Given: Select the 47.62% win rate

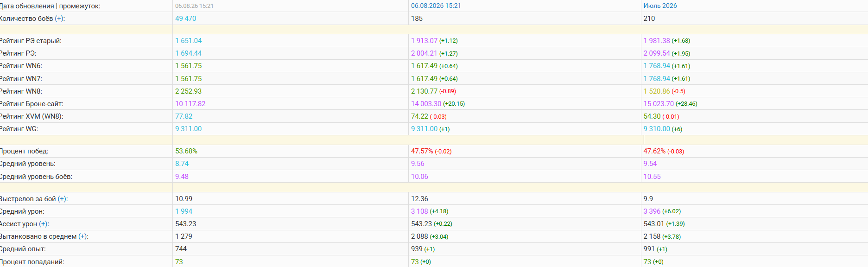Looking at the screenshot, I should 654,151.
